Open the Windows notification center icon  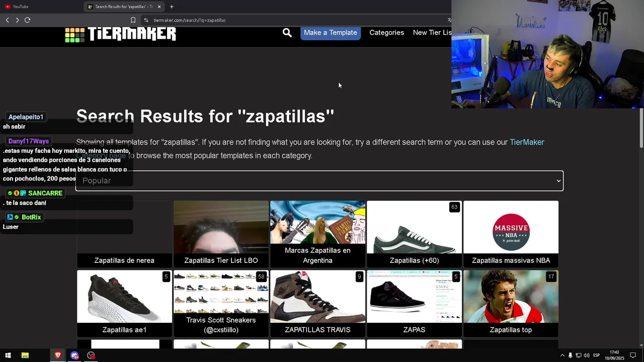[633, 355]
